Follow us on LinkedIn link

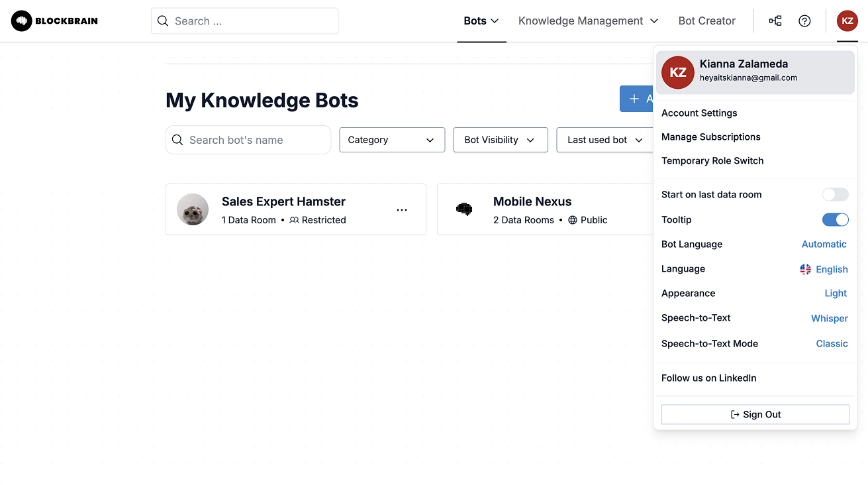(708, 378)
